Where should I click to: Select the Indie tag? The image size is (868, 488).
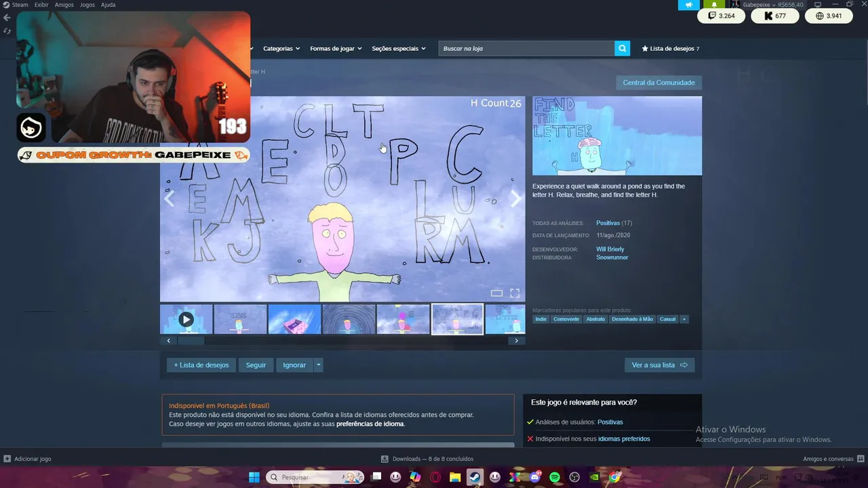click(x=540, y=319)
